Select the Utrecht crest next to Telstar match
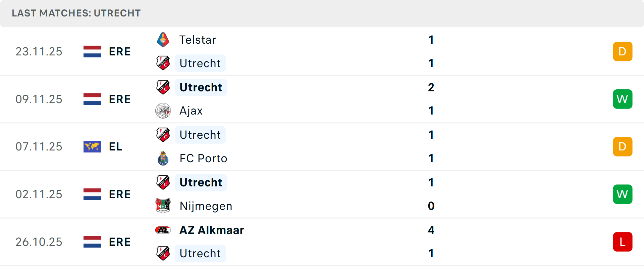This screenshot has height=266, width=644. [x=163, y=63]
